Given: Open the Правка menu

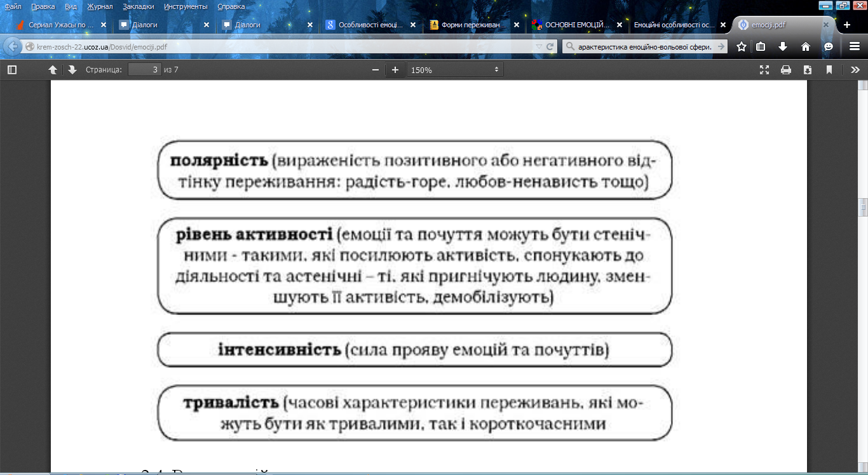Looking at the screenshot, I should [x=43, y=6].
